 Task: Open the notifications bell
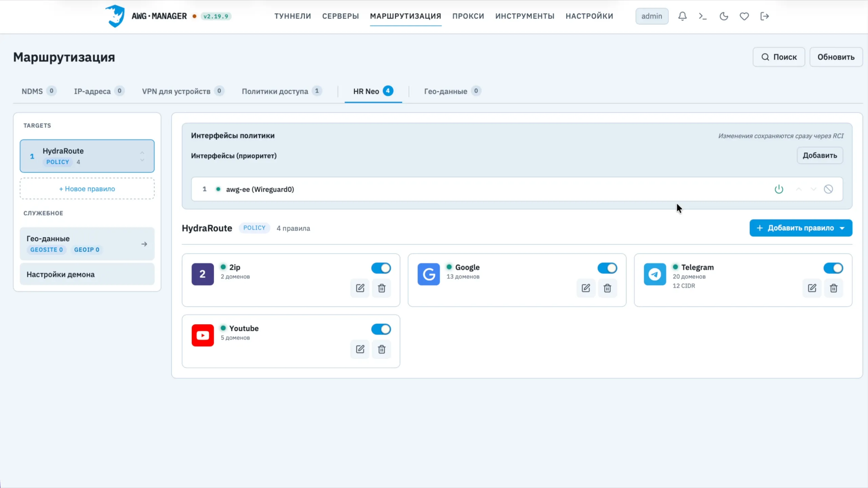click(682, 16)
